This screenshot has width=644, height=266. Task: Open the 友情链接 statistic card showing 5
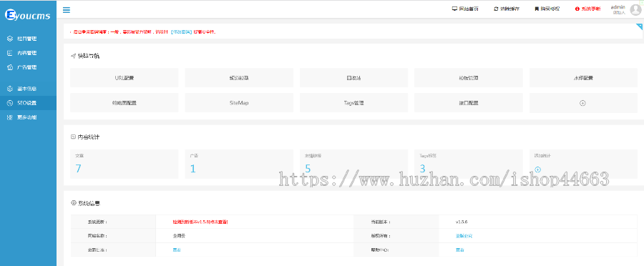coord(353,164)
